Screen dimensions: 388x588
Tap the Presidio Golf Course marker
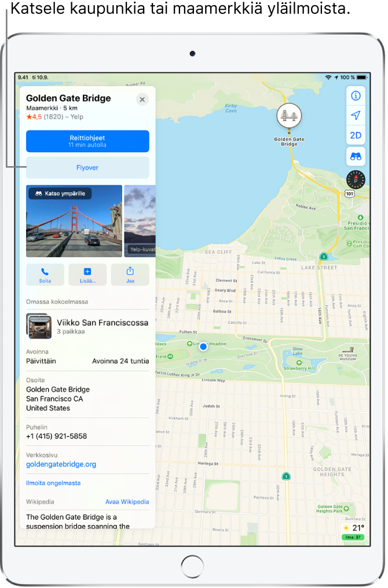349,244
